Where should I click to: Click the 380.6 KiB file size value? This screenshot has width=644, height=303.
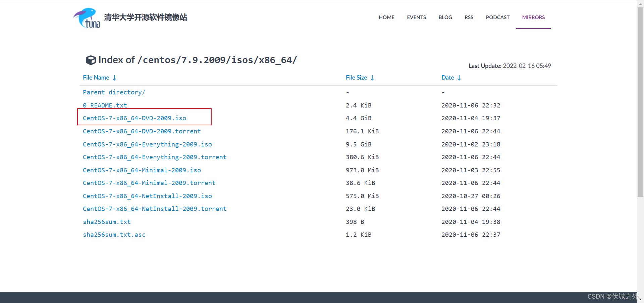click(x=362, y=157)
